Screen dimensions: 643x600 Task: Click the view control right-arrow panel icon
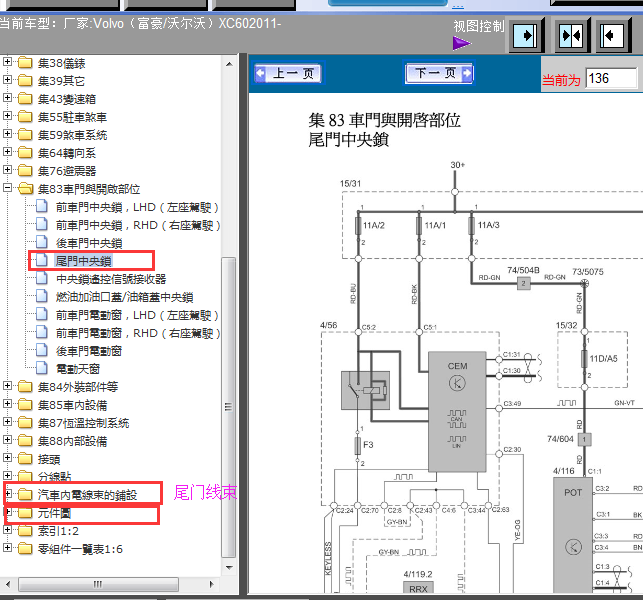[527, 36]
